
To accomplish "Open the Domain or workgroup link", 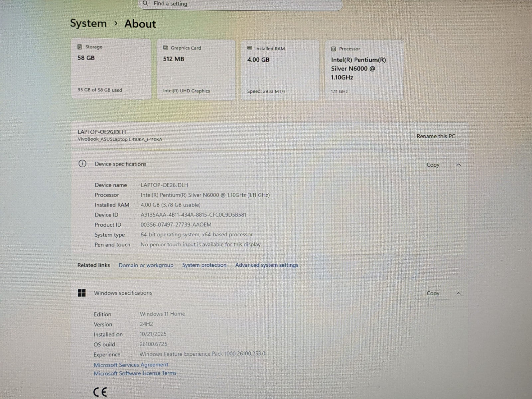I will (x=146, y=265).
